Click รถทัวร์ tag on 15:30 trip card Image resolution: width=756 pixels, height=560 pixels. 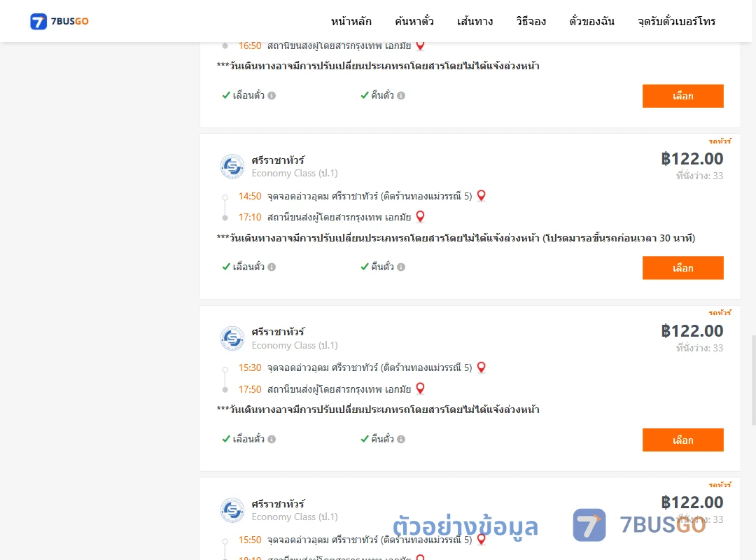720,313
